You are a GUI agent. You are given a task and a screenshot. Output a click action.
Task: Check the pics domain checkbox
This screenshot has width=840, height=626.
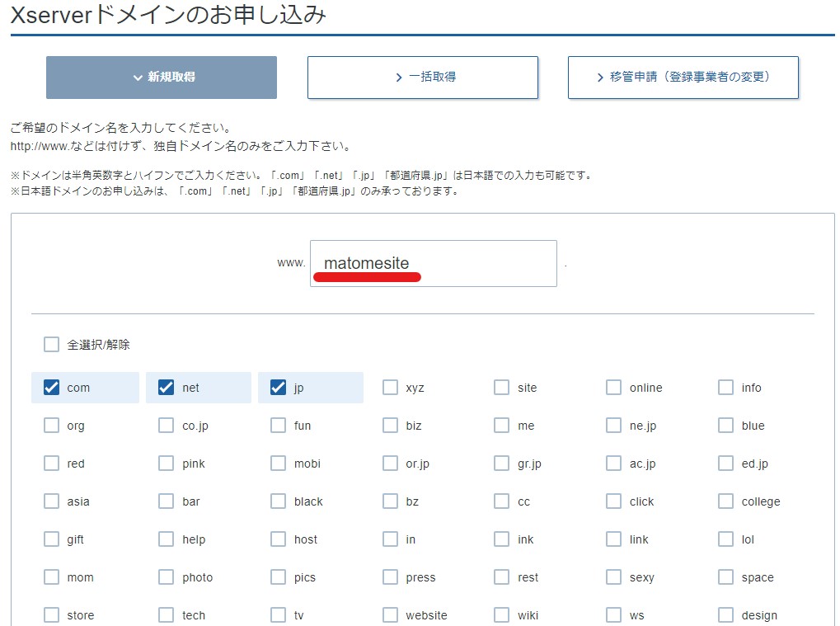tap(278, 577)
